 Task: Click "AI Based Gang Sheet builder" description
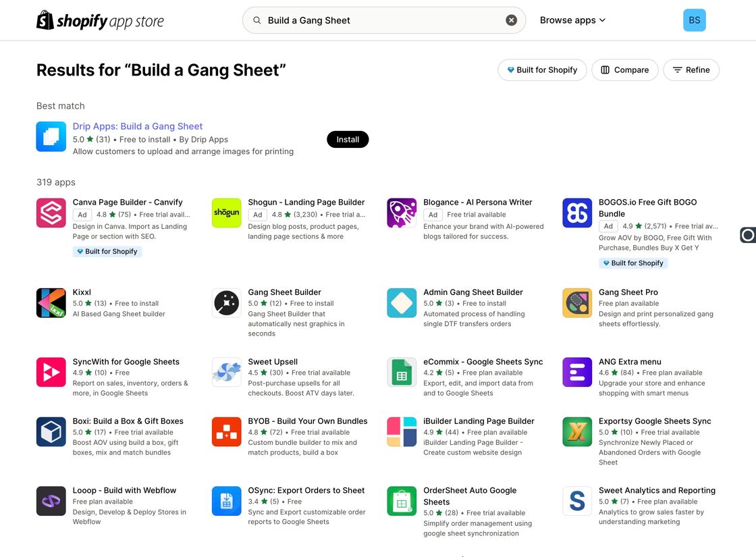[x=119, y=314]
